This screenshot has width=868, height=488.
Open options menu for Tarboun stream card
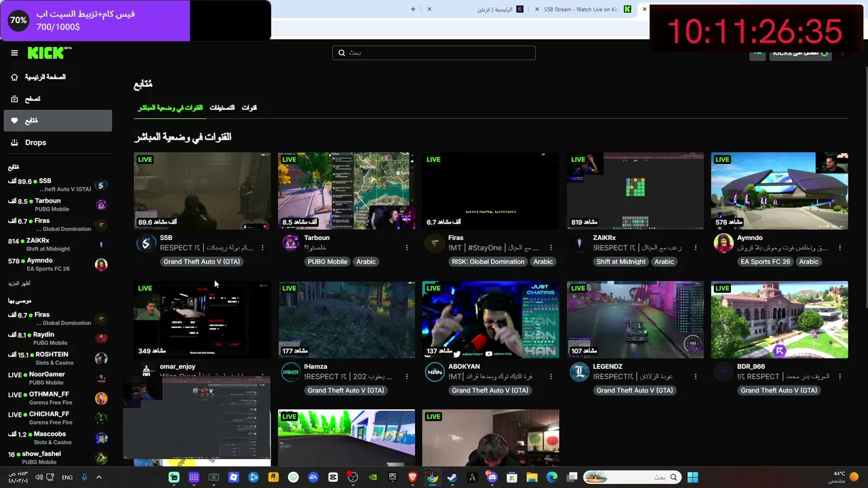[407, 247]
